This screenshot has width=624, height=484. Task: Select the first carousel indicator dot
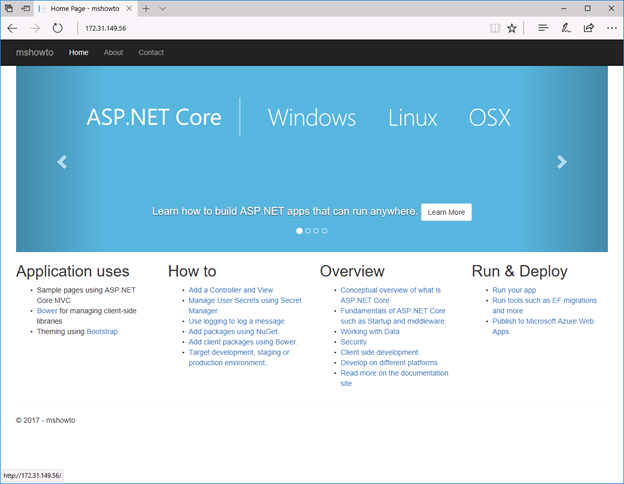[299, 231]
